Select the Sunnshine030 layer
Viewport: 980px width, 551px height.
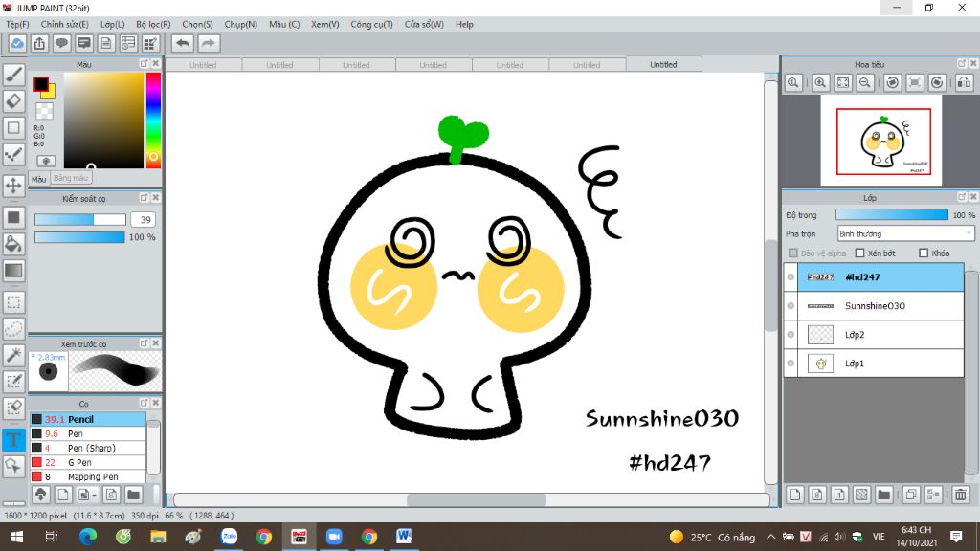tap(874, 305)
